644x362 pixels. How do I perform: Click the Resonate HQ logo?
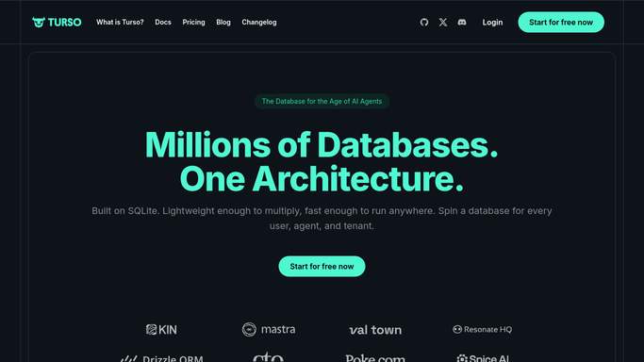pyautogui.click(x=482, y=329)
